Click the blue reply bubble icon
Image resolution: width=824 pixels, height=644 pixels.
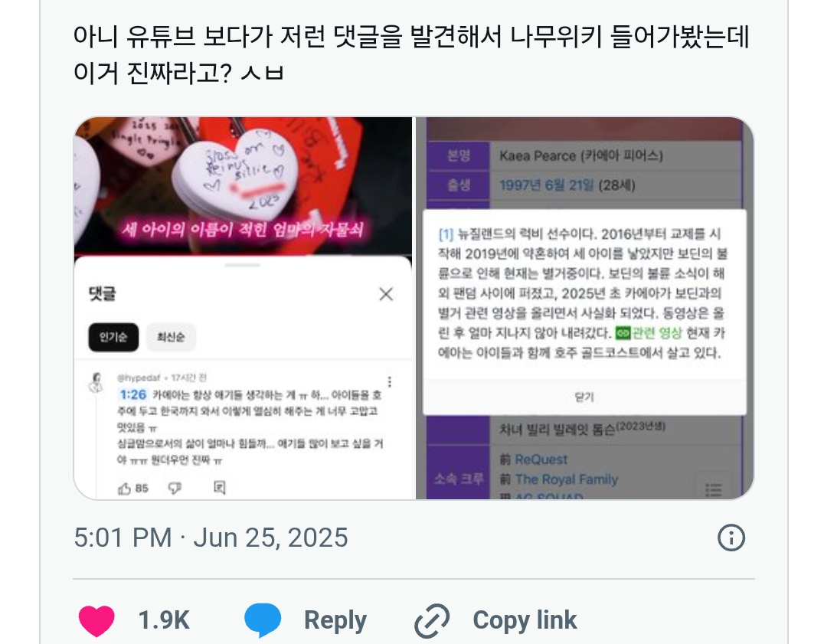(262, 620)
